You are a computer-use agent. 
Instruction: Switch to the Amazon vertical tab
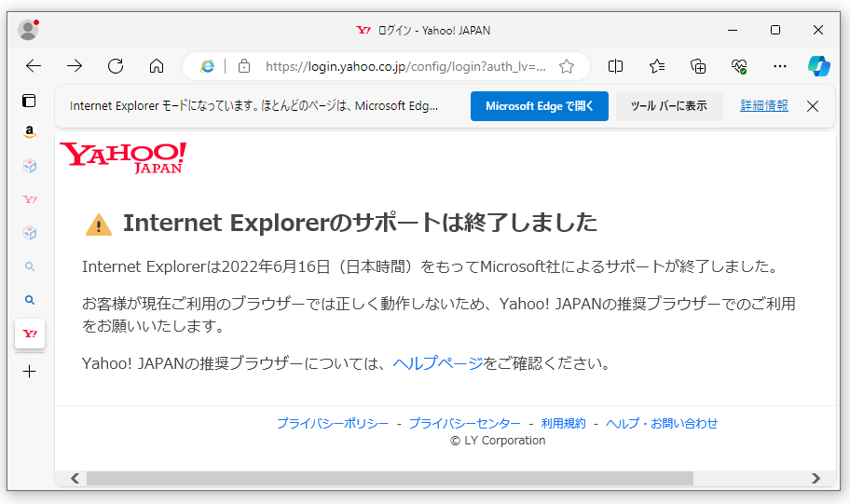pos(30,132)
